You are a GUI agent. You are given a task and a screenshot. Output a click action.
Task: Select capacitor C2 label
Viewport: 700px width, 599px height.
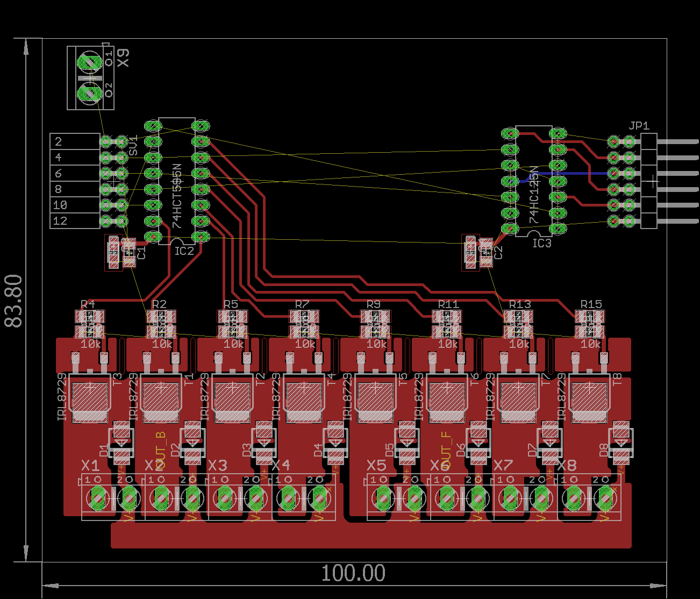coord(498,253)
